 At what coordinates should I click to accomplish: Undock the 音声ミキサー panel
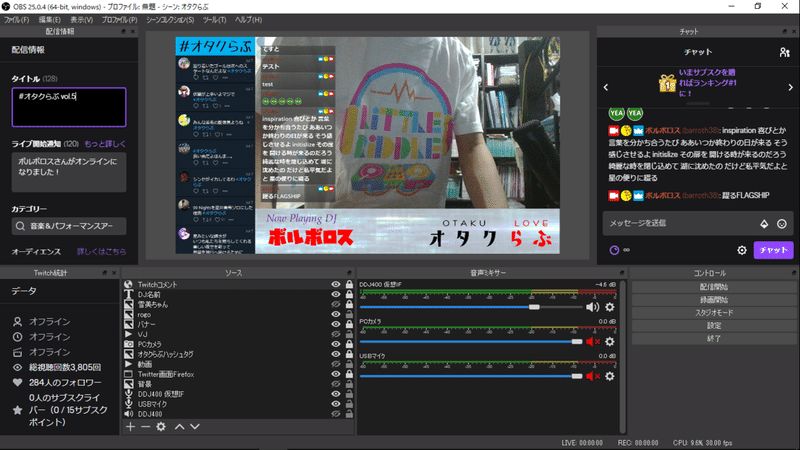point(621,273)
